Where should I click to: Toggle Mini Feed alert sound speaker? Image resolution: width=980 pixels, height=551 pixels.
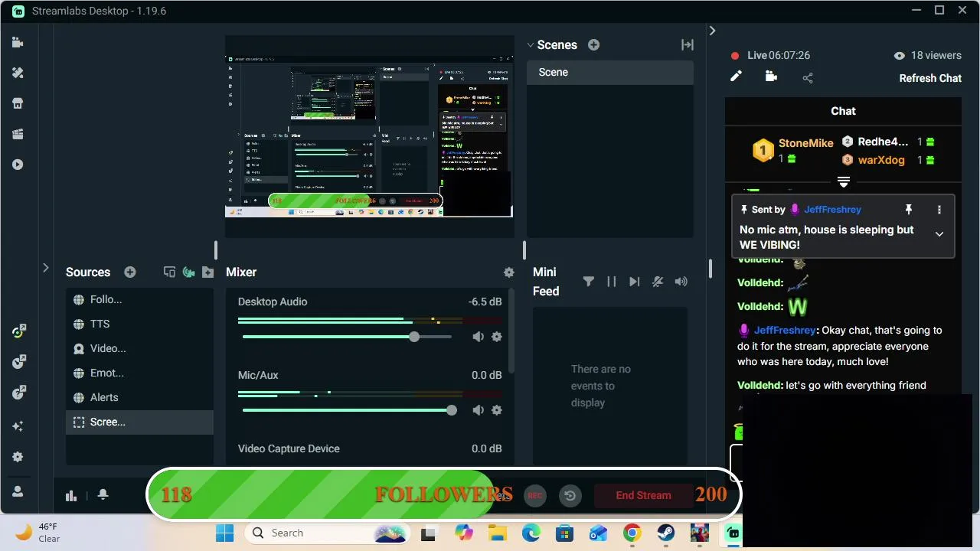(681, 282)
